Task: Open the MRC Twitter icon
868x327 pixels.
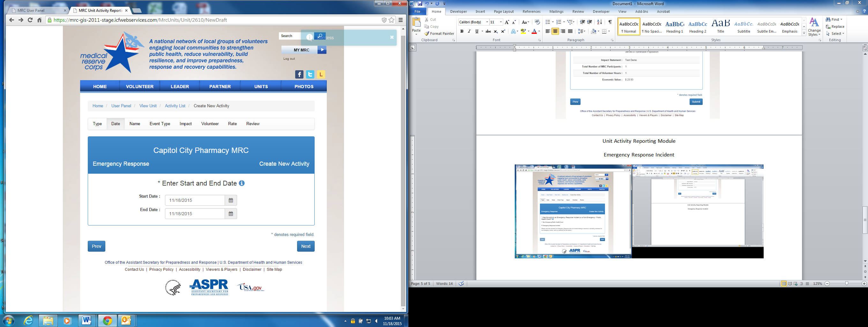Action: [310, 74]
